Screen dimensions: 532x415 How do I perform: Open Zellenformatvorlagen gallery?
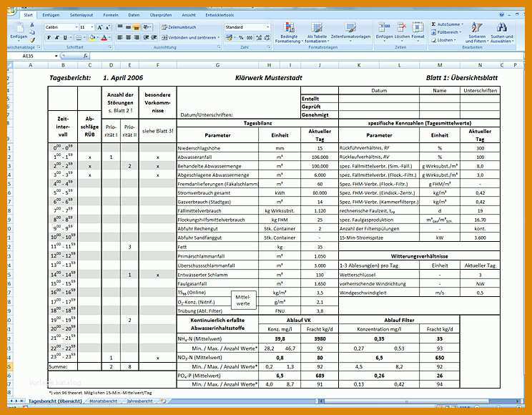click(350, 31)
